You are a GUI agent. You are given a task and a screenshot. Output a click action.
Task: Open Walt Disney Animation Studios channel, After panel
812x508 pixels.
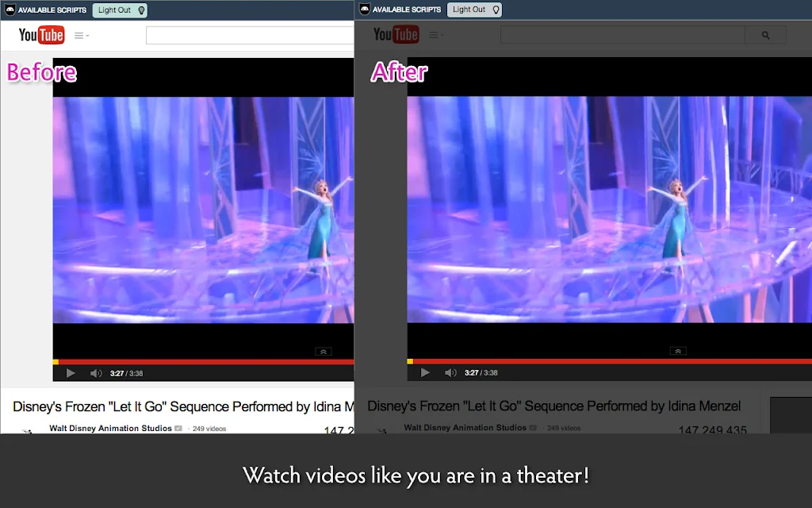click(x=465, y=428)
